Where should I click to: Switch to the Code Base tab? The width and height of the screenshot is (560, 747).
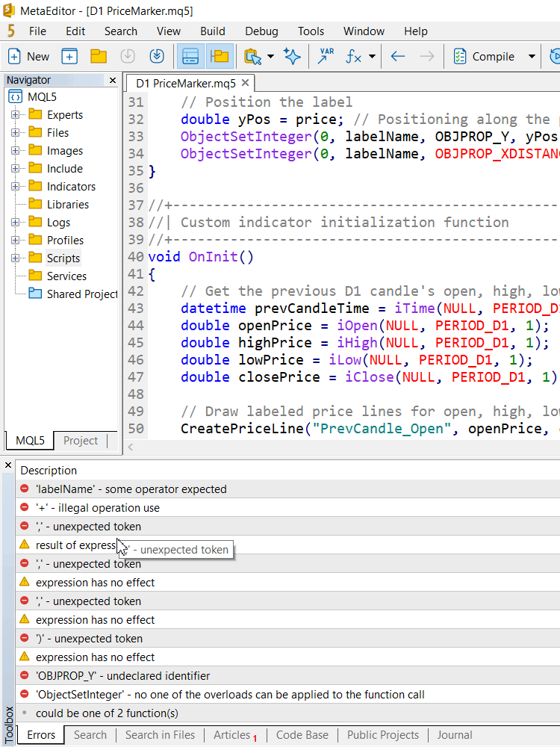302,735
